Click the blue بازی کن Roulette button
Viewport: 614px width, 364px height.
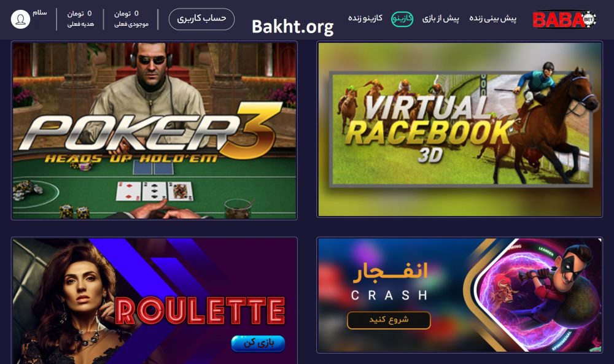258,343
